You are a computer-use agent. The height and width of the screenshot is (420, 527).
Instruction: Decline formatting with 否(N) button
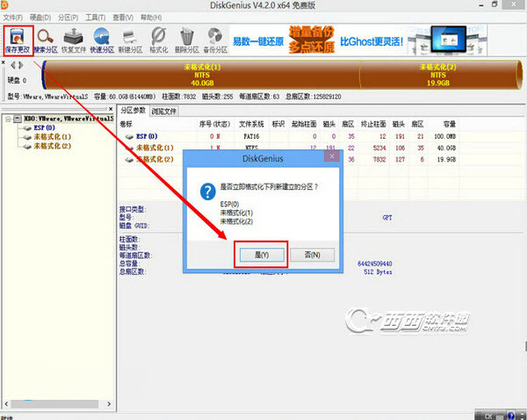coord(312,255)
